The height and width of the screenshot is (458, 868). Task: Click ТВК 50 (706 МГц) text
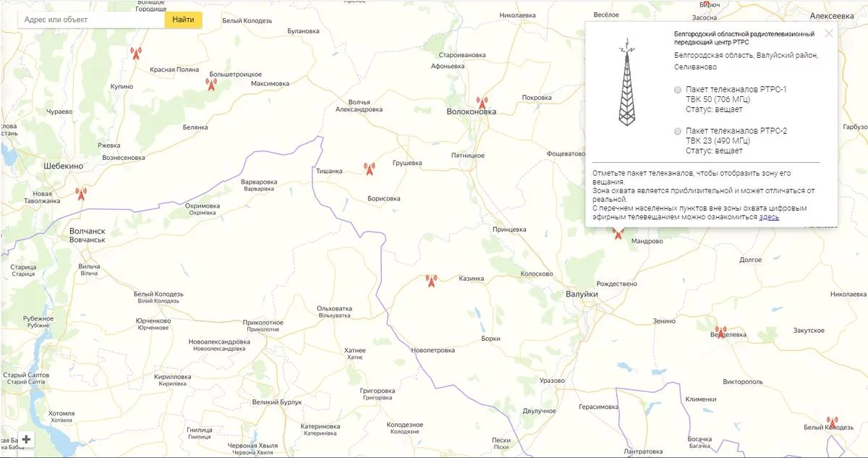(718, 99)
